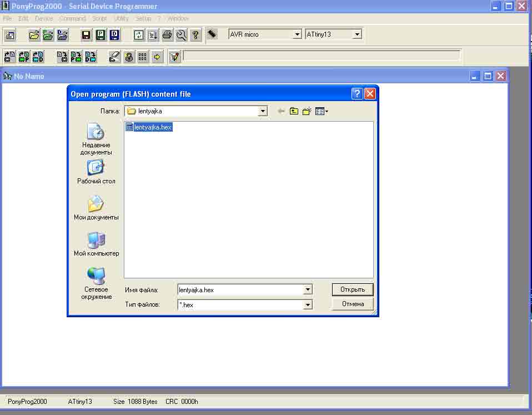The image size is (532, 415).
Task: Click the Save Program (FLASH) file icon
Action: [x=101, y=35]
